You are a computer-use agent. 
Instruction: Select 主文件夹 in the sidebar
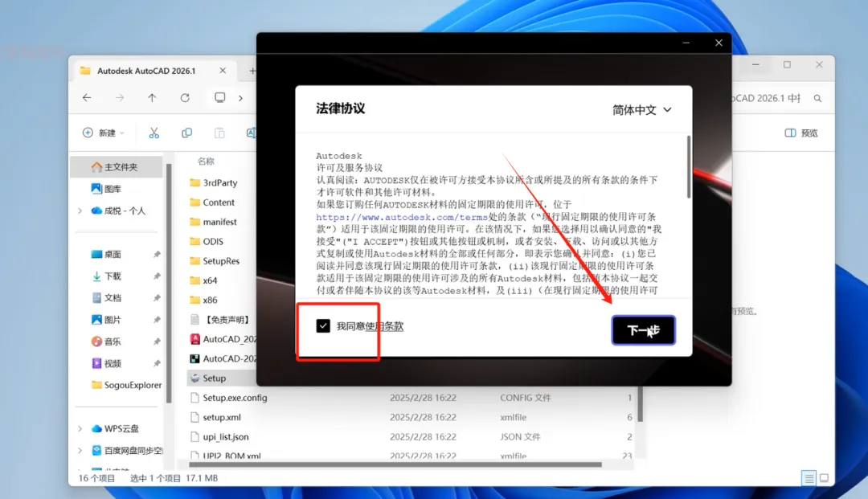pyautogui.click(x=117, y=167)
